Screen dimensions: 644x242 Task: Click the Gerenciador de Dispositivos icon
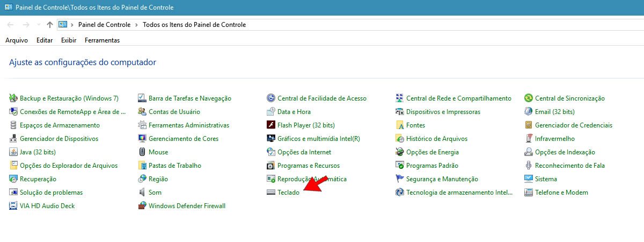13,139
